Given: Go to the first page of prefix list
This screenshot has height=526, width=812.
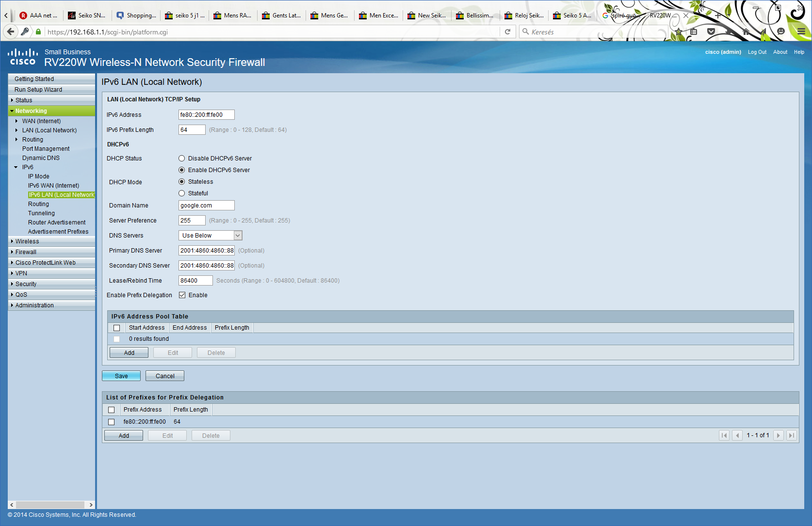Looking at the screenshot, I should click(x=724, y=435).
